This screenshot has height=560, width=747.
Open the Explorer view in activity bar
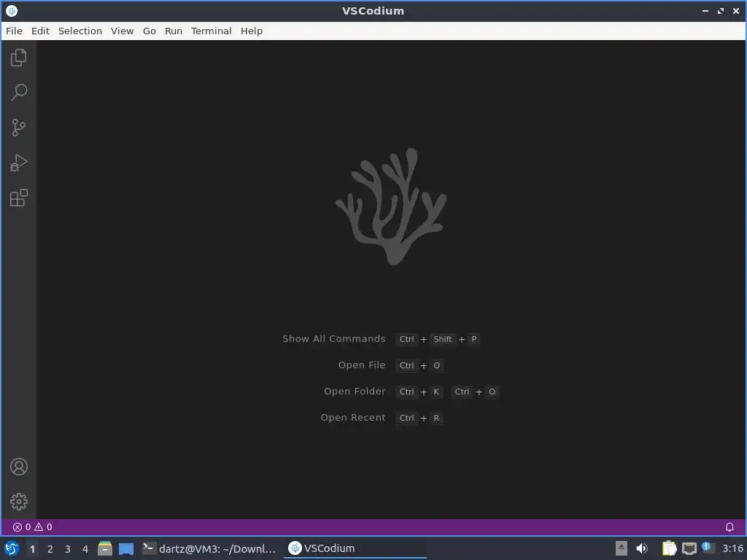(x=18, y=58)
